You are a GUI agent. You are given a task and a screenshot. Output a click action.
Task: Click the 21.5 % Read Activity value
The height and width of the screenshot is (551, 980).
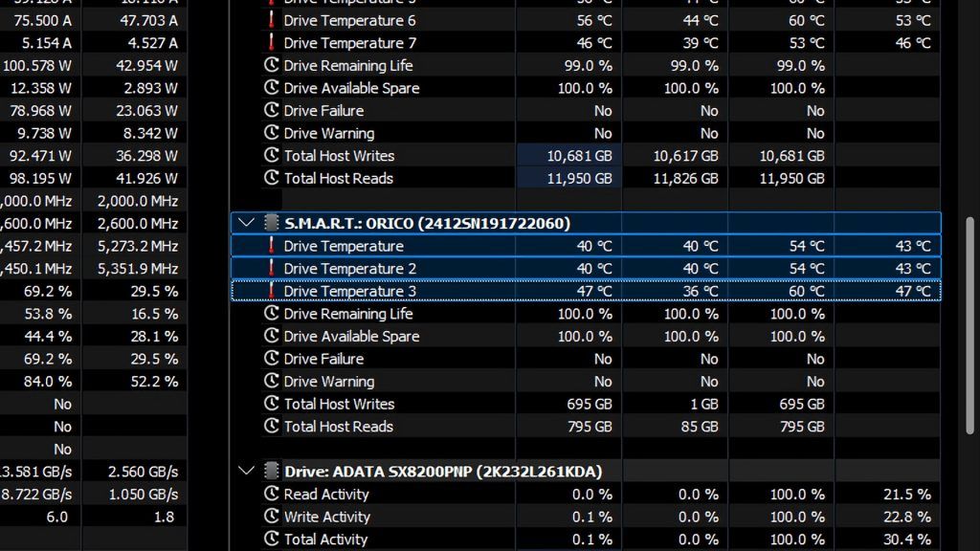(907, 495)
